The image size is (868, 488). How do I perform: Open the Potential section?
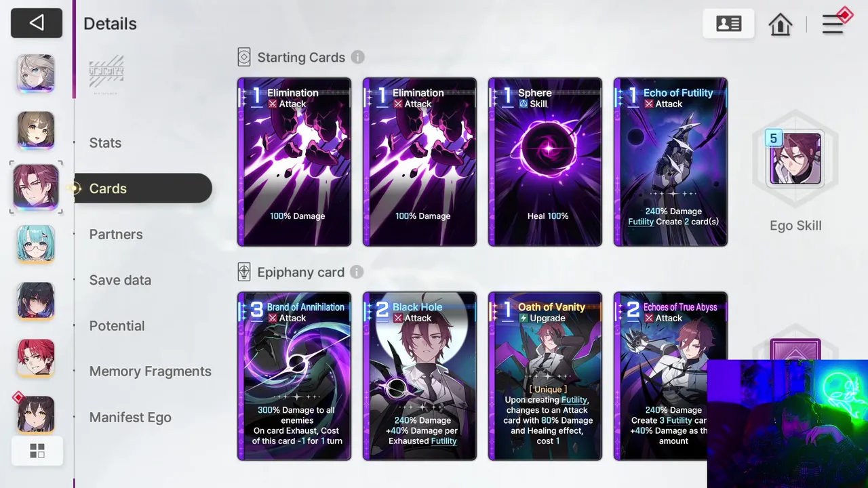pos(117,326)
